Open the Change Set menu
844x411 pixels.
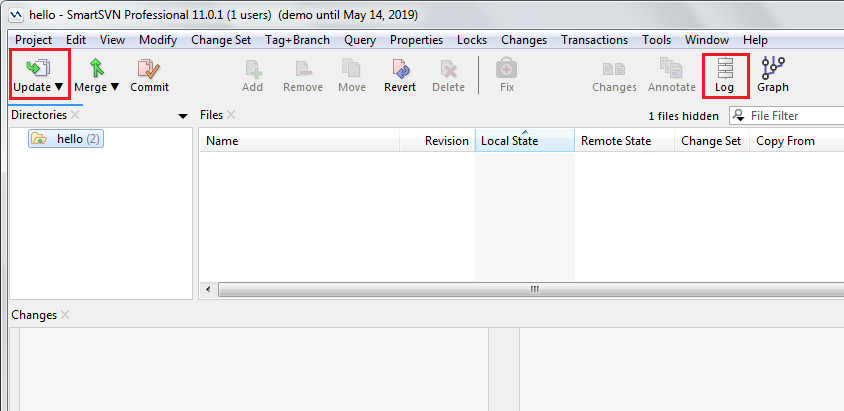click(x=221, y=40)
